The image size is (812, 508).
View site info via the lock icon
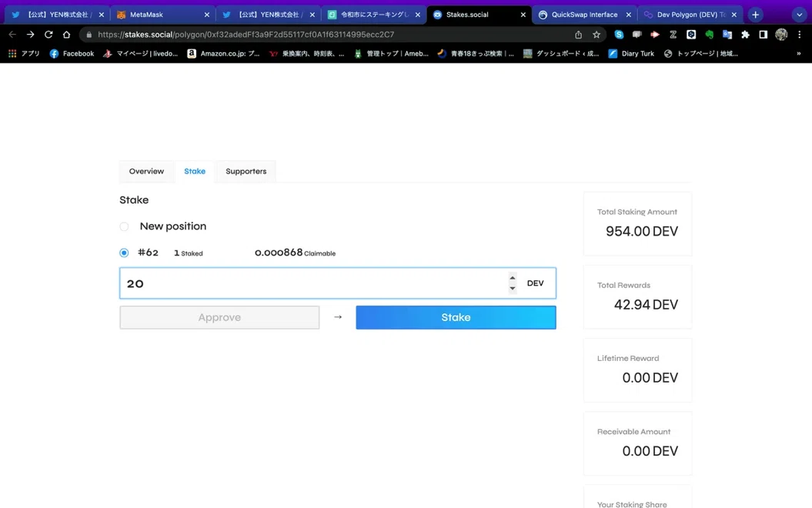coord(89,35)
